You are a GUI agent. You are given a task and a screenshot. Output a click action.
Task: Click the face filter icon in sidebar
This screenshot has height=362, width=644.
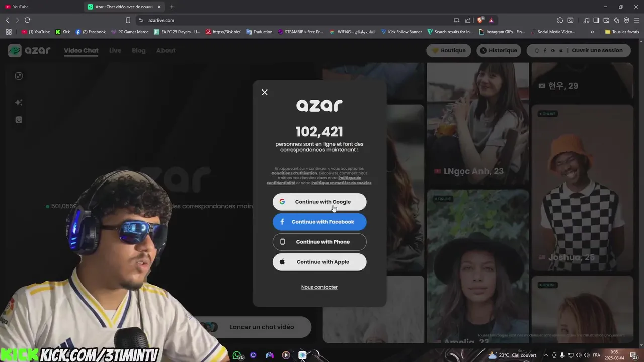point(19,120)
